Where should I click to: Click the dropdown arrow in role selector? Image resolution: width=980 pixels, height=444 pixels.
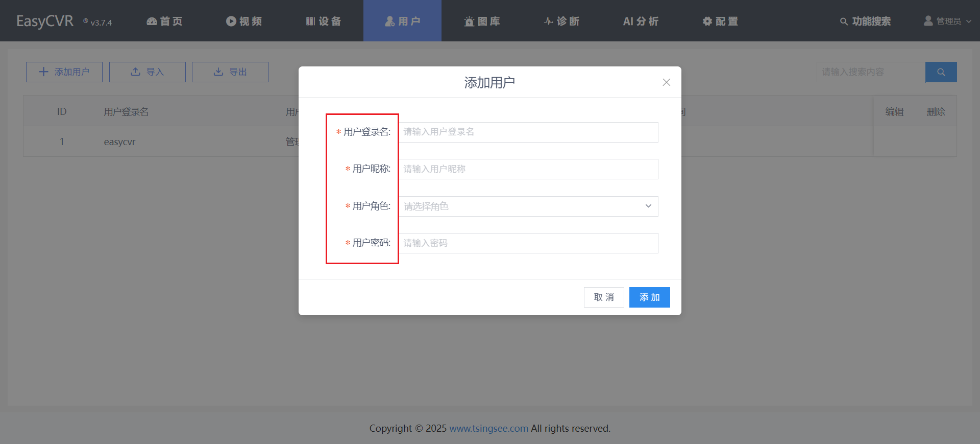pos(648,206)
